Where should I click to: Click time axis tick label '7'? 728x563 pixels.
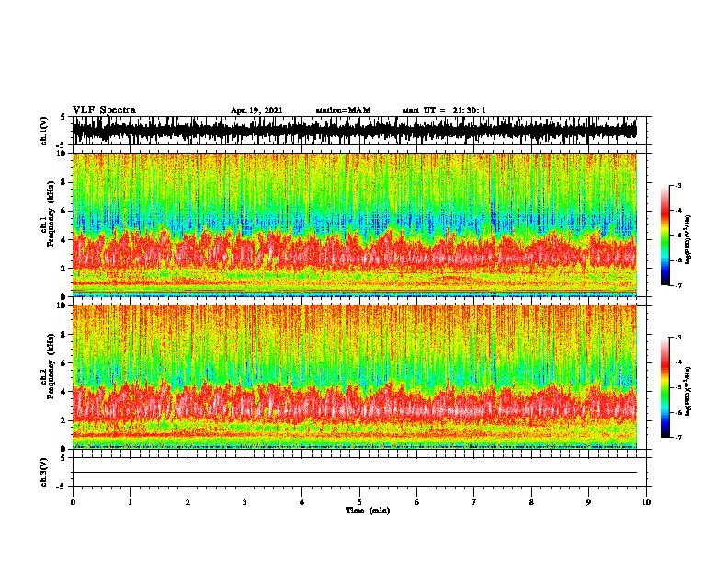474,502
